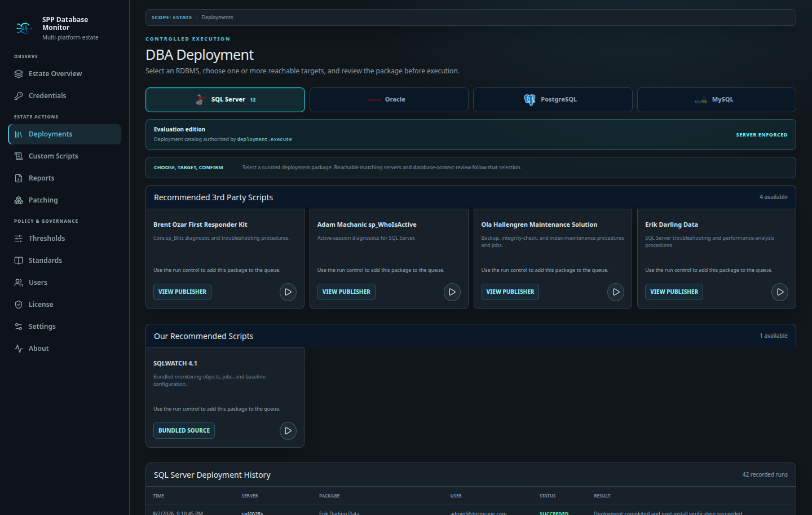Click the SQL Server platform icon
The width and height of the screenshot is (812, 515).
tap(200, 100)
